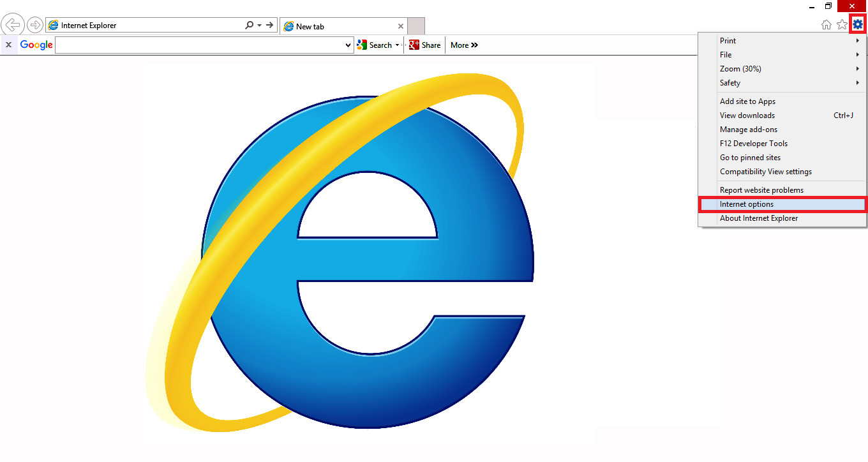
Task: Close the New tab tab
Action: point(401,27)
